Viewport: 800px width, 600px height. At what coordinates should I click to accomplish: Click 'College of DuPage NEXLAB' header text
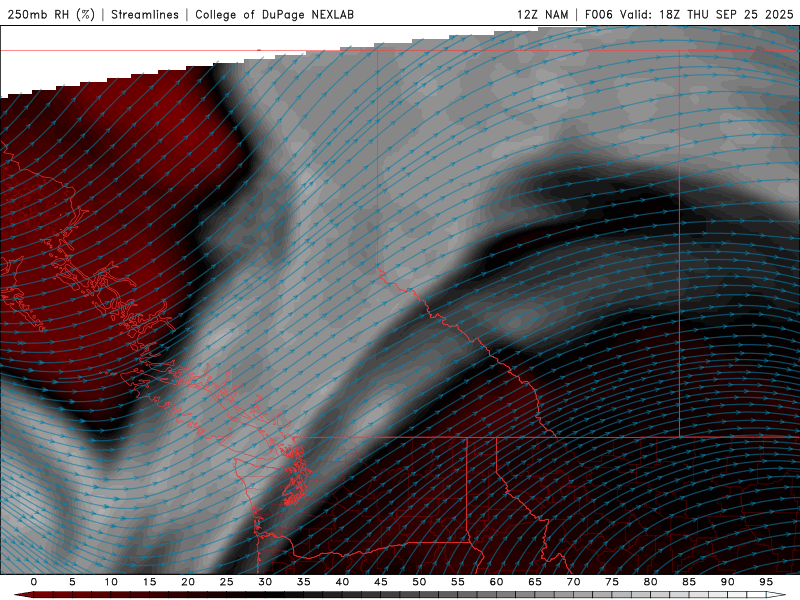tap(274, 14)
